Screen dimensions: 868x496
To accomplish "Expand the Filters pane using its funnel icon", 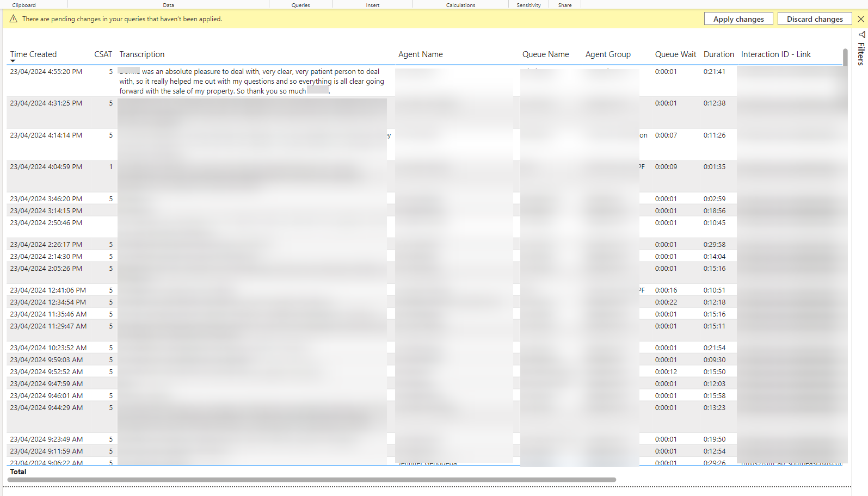I will [862, 34].
